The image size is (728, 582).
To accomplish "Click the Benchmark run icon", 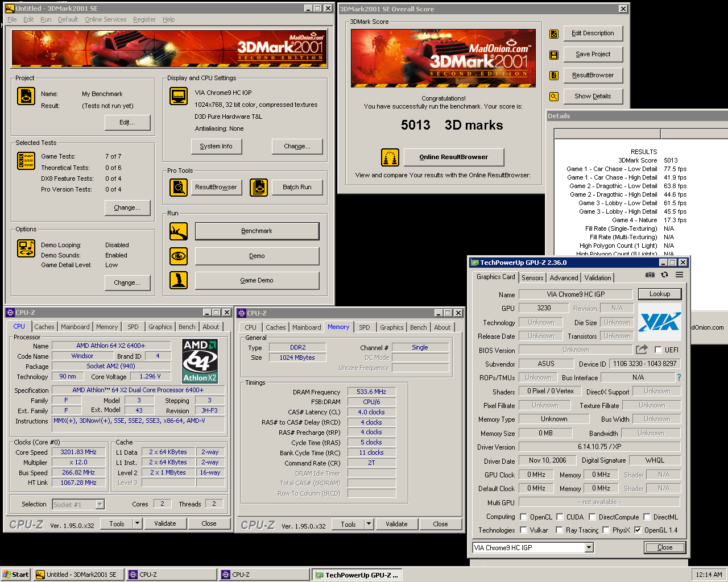I will [179, 231].
